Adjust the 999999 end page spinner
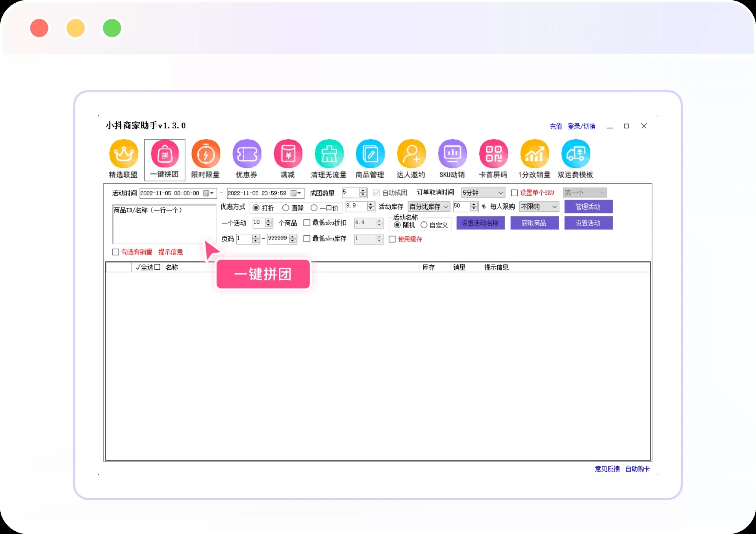This screenshot has height=534, width=756. [293, 239]
